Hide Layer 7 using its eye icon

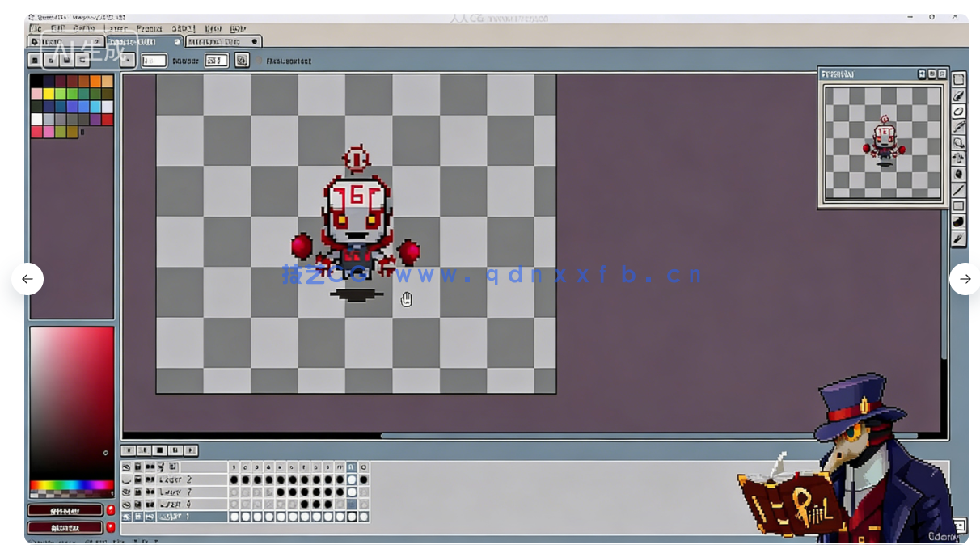[126, 492]
